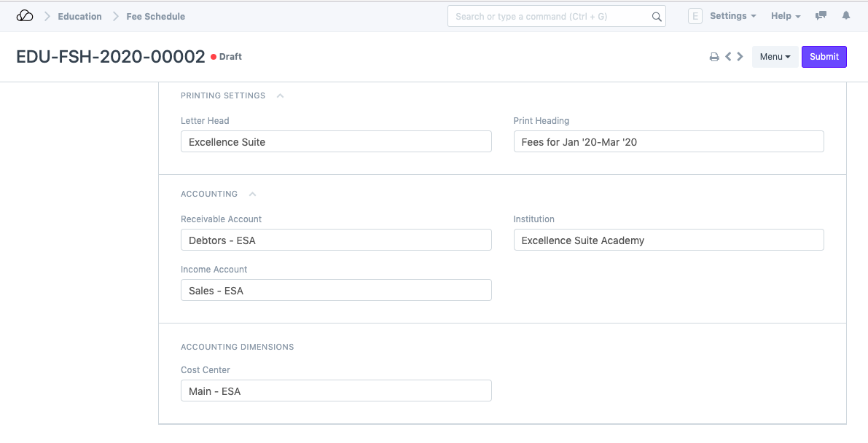Image resolution: width=868 pixels, height=443 pixels.
Task: Click the cloud home logo icon
Action: click(25, 16)
